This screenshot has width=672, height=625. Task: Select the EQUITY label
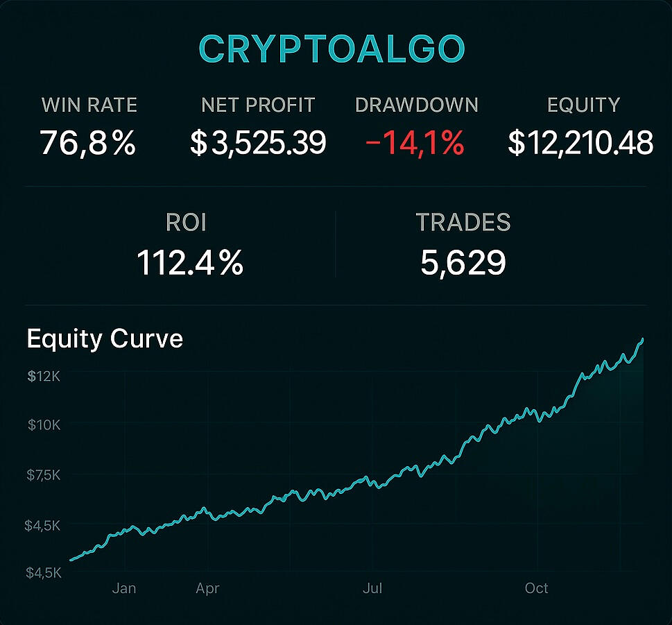(x=583, y=105)
